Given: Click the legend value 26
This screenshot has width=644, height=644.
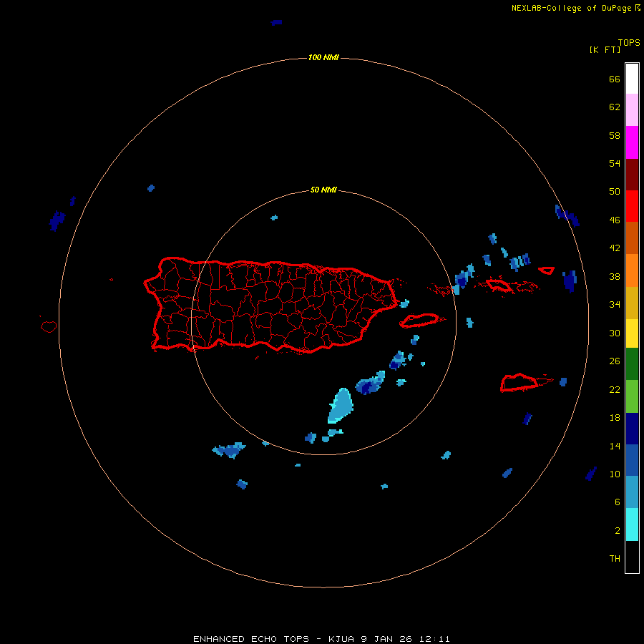Looking at the screenshot, I should (x=615, y=361).
